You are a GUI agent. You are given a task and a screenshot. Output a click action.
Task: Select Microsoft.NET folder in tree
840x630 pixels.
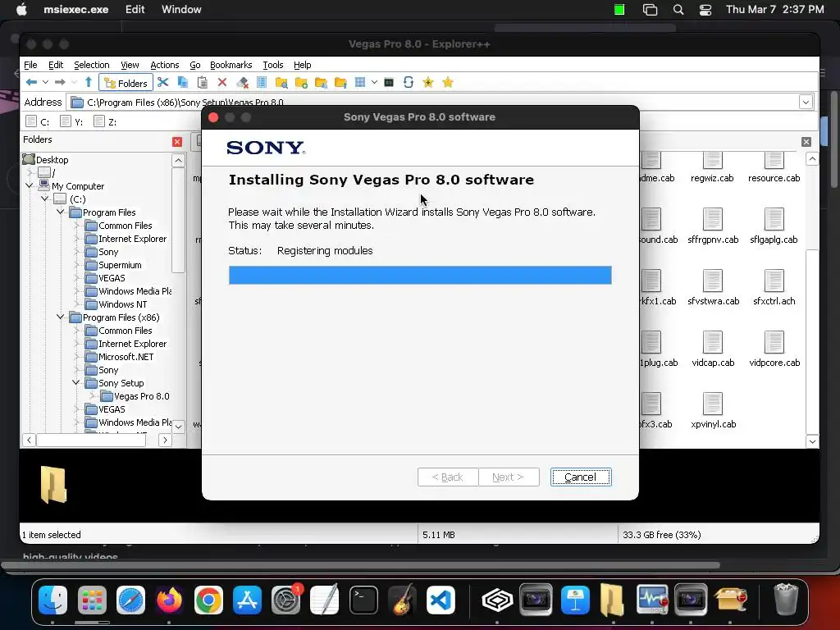(x=126, y=357)
